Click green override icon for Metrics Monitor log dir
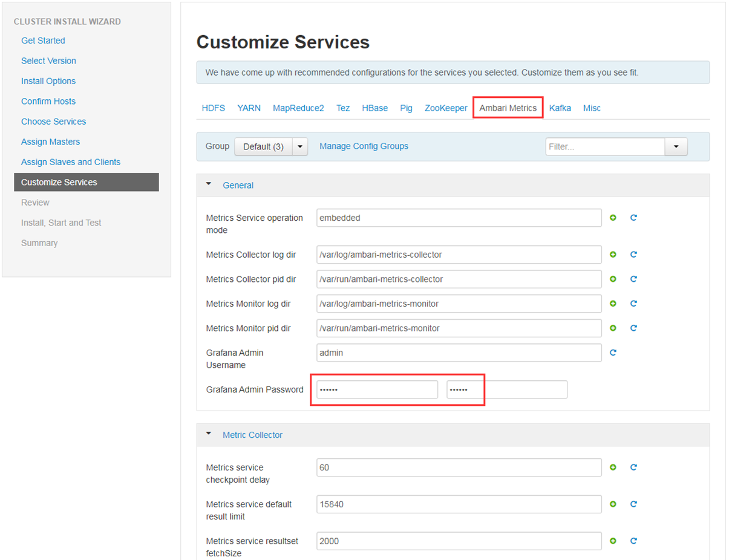729x560 pixels. point(613,304)
